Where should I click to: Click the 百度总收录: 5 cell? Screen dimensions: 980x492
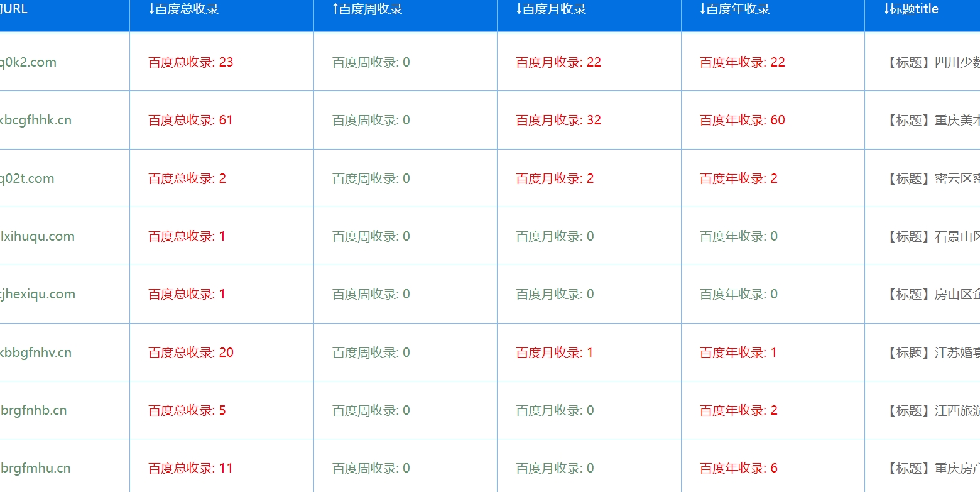pos(187,410)
